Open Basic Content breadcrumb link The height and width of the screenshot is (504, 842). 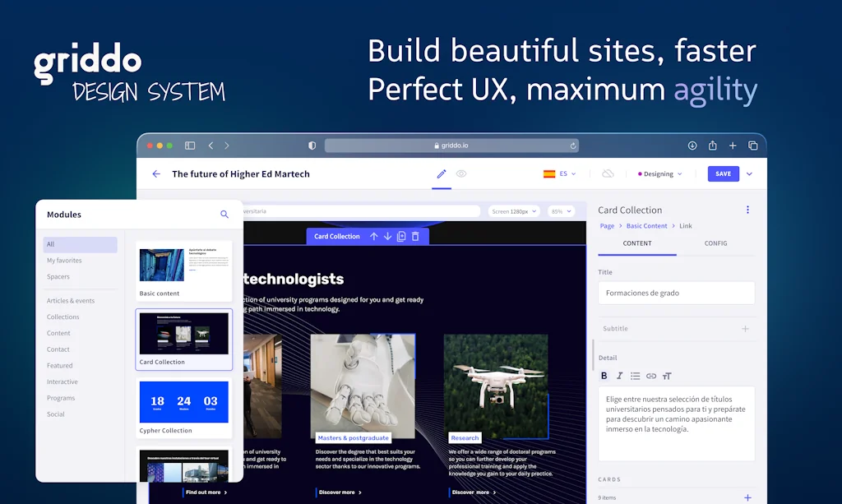(x=646, y=226)
